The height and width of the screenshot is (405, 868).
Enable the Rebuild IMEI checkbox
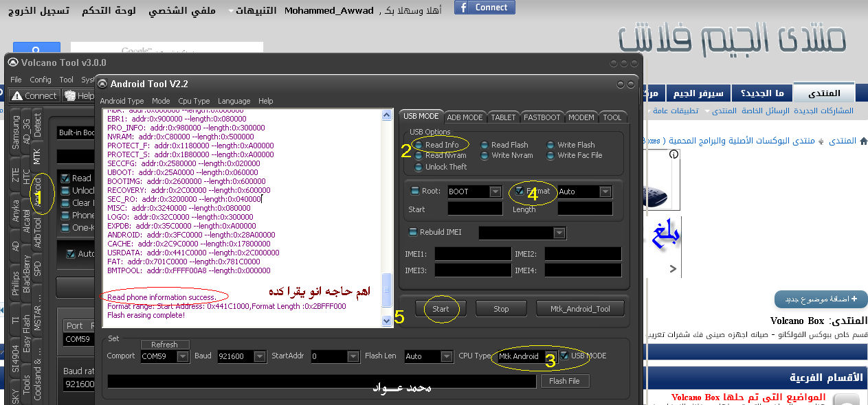click(x=414, y=232)
